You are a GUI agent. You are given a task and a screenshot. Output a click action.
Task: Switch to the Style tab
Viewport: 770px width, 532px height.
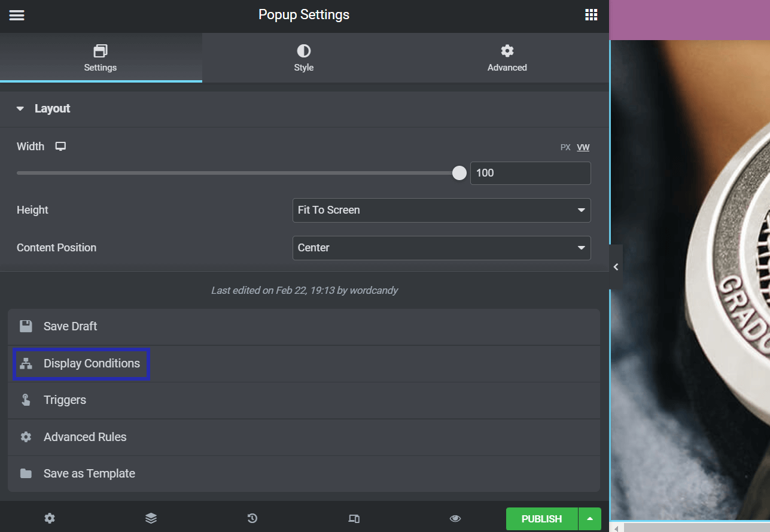[303, 58]
